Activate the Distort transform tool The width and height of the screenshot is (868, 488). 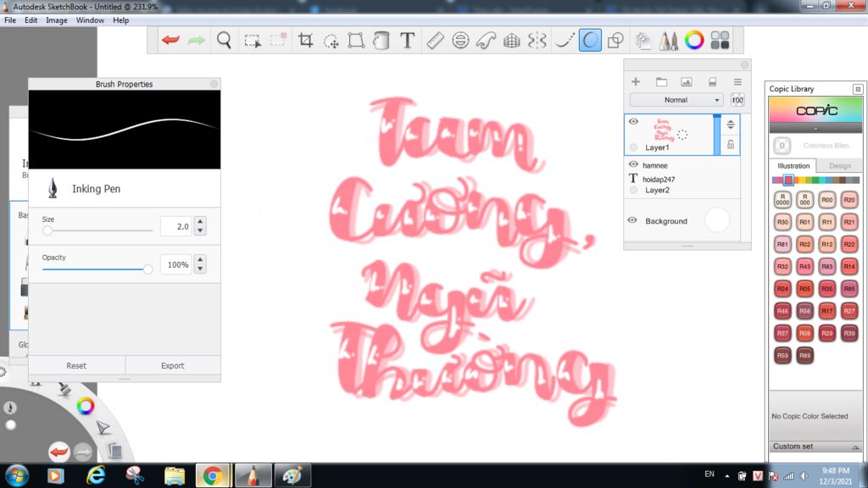[356, 41]
